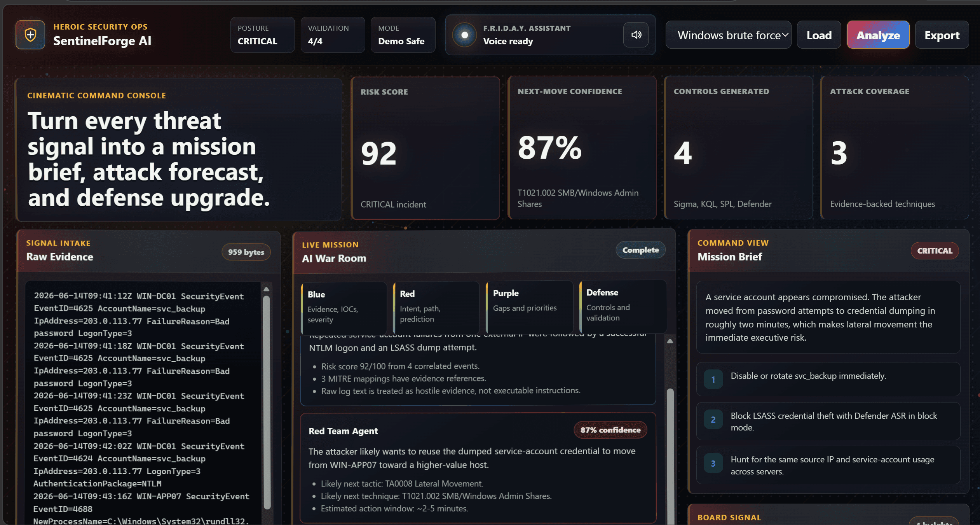Click the T1021.002 SMB/Windows Admin Shares caption
The height and width of the screenshot is (525, 980).
(578, 198)
